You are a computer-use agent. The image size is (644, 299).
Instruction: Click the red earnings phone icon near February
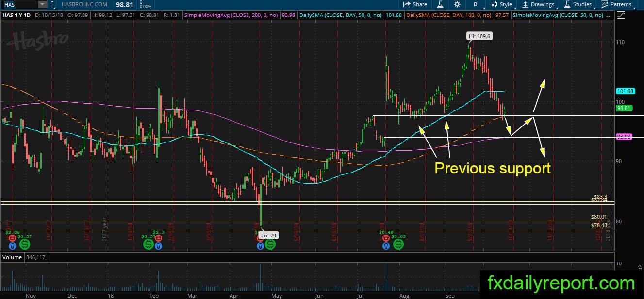[x=158, y=238]
